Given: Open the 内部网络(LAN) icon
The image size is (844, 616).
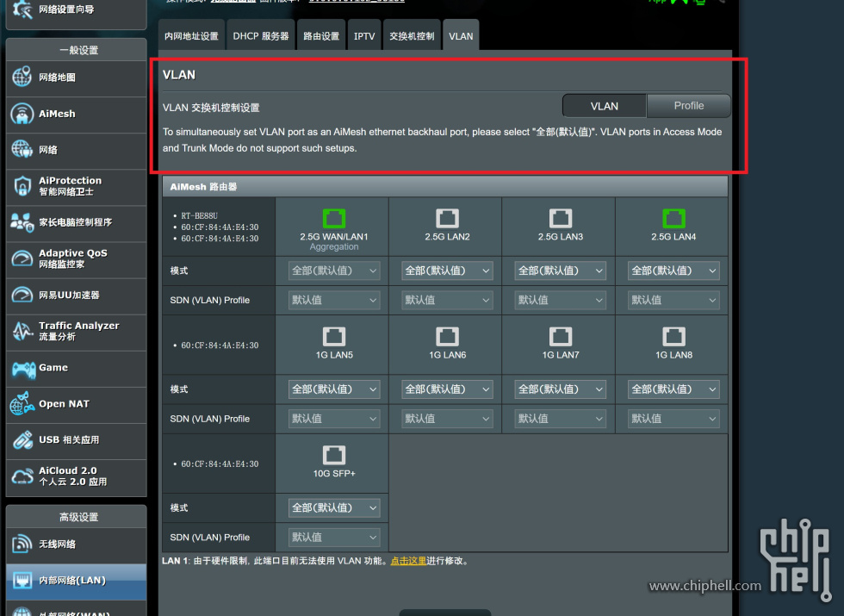Looking at the screenshot, I should pyautogui.click(x=22, y=581).
